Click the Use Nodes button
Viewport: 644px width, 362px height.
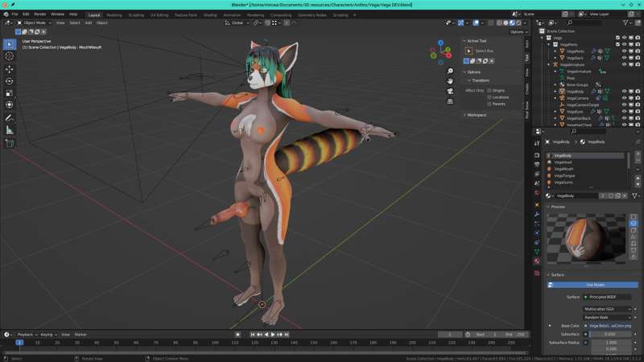coord(594,285)
